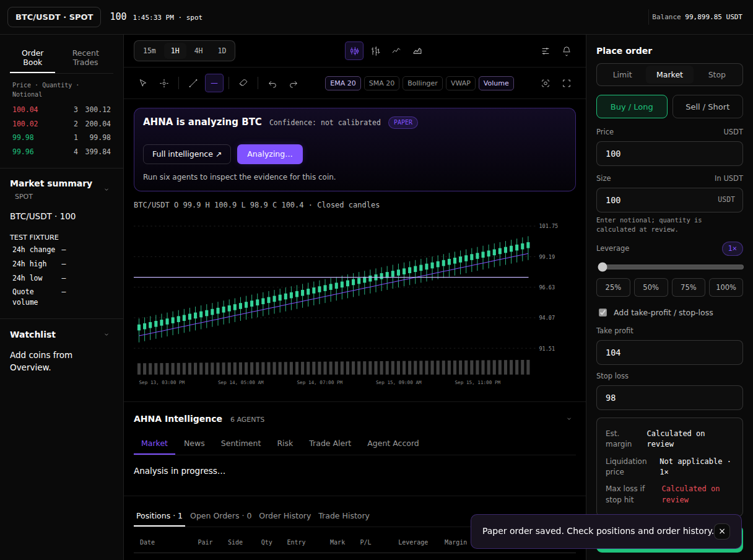The height and width of the screenshot is (560, 753).
Task: Take a chart screenshot with capture icon
Action: point(546,83)
